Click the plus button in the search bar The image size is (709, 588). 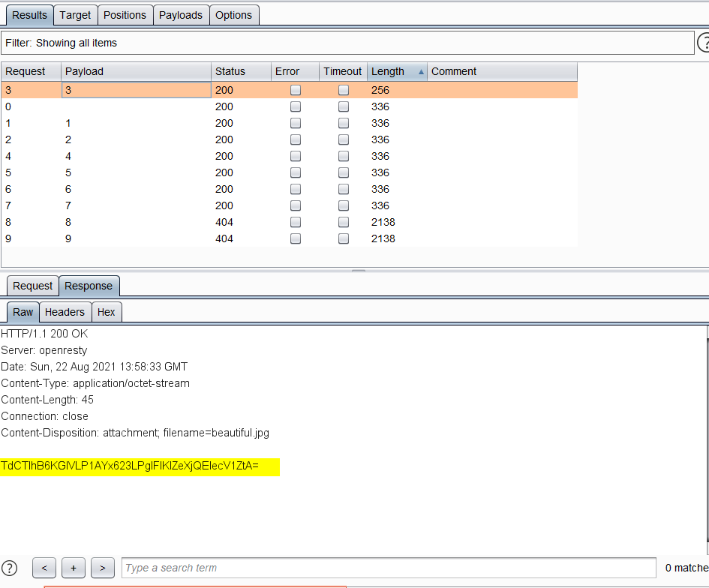pos(73,568)
